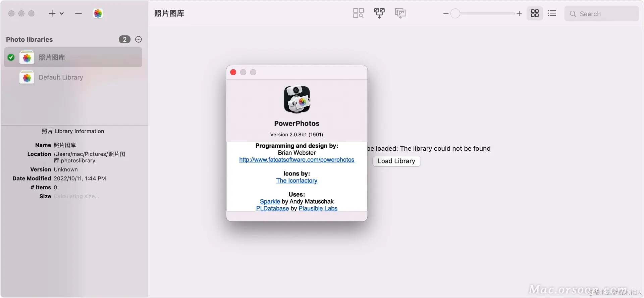
Task: Switch to list view
Action: [x=552, y=13]
